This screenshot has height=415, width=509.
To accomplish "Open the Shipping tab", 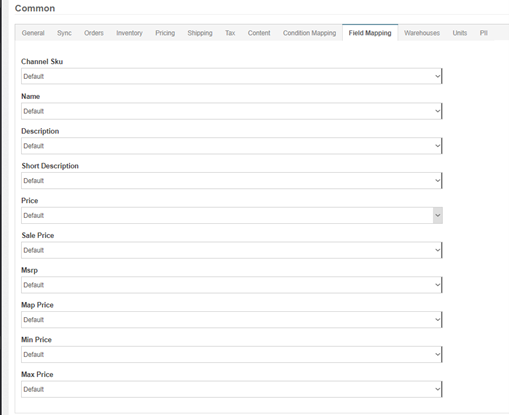I will [x=200, y=33].
